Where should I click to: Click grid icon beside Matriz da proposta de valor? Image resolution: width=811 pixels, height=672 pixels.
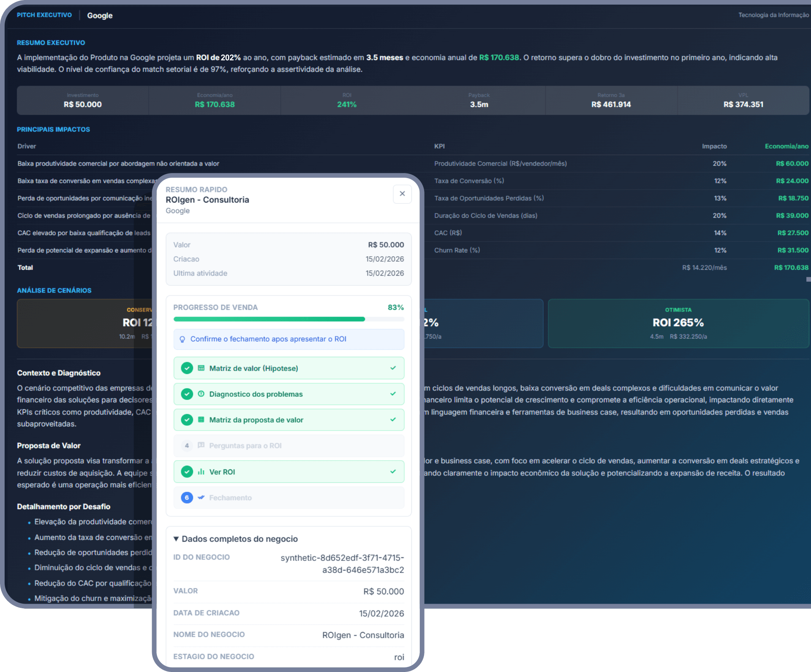pos(201,420)
